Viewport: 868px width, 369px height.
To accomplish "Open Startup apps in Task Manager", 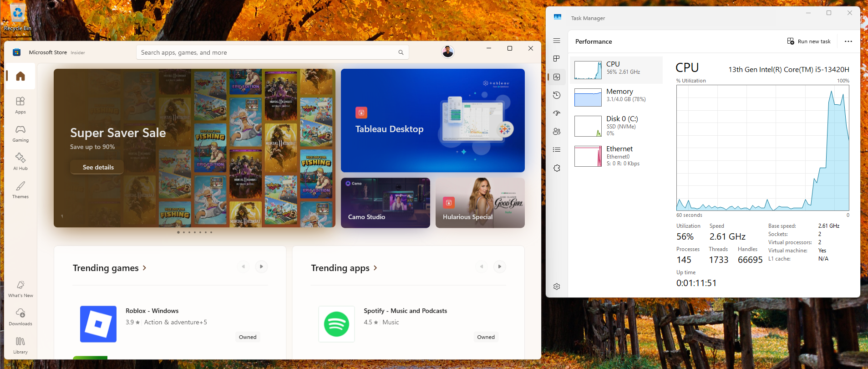I will point(557,113).
